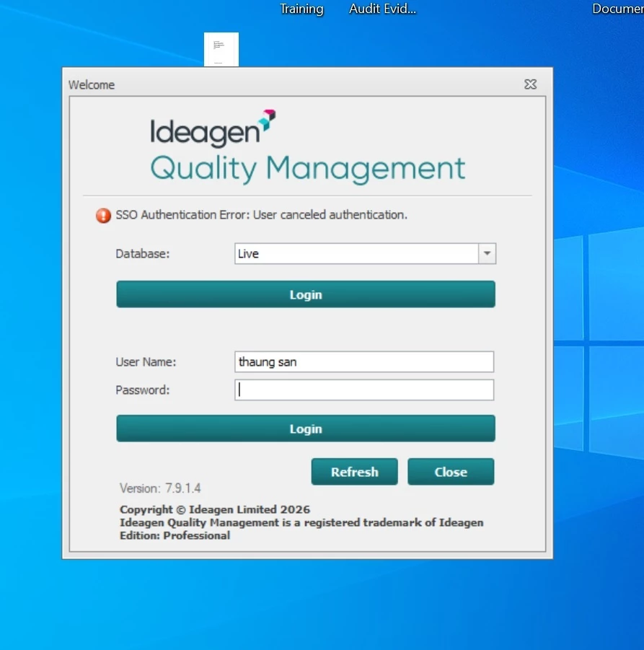Click the Login button below Database
The image size is (644, 650).
(306, 294)
